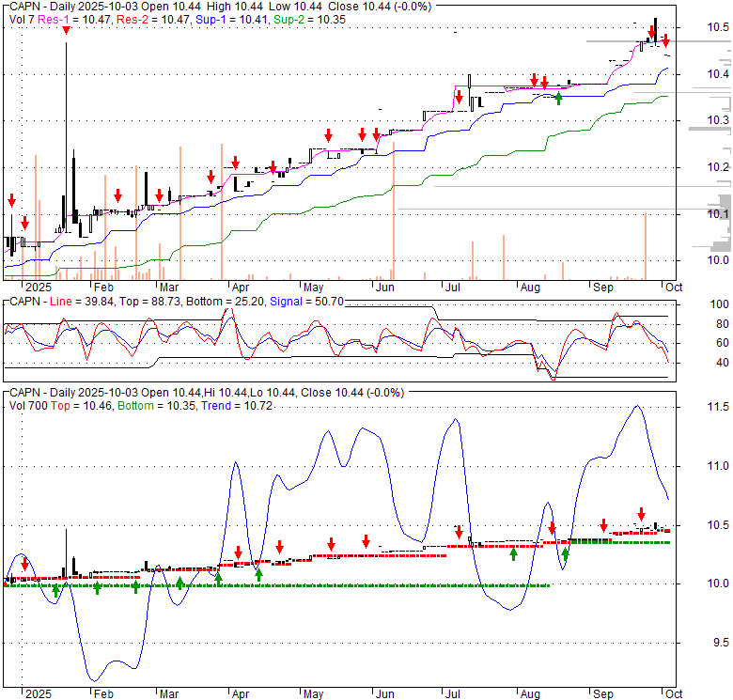Click the green up arrow in August on top chart
Screen dimensions: 733x700
558,97
